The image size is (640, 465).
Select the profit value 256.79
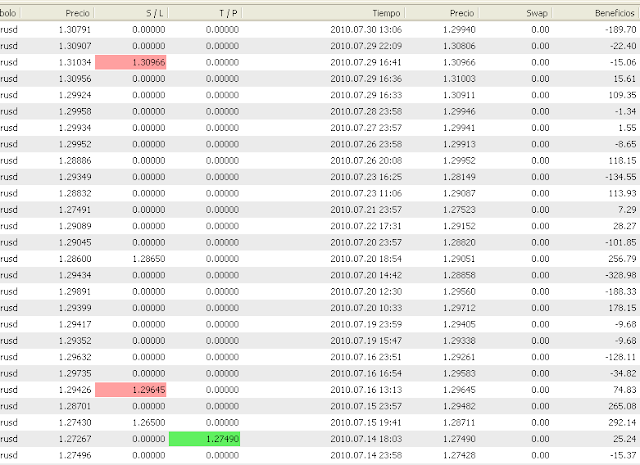pyautogui.click(x=622, y=259)
